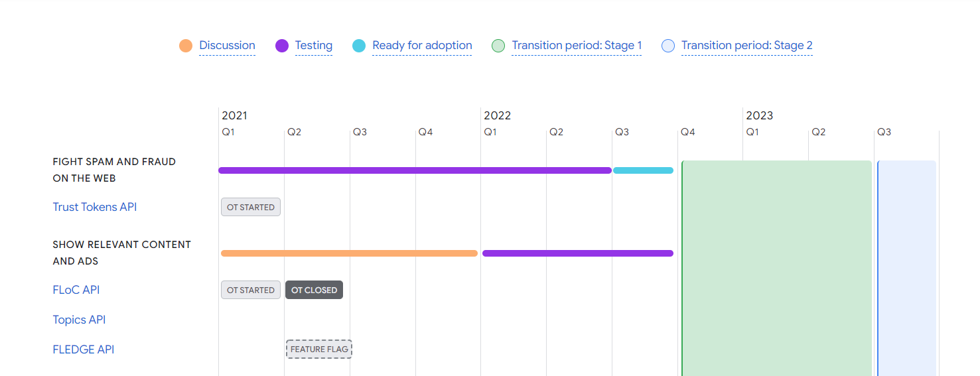Click the green Stage 1 legend circle
Viewport: 980px width, 376px height.
click(498, 46)
